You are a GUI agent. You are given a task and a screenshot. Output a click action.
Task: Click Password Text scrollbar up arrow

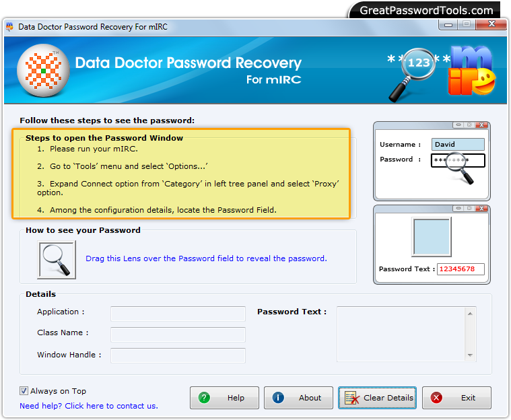coord(470,314)
